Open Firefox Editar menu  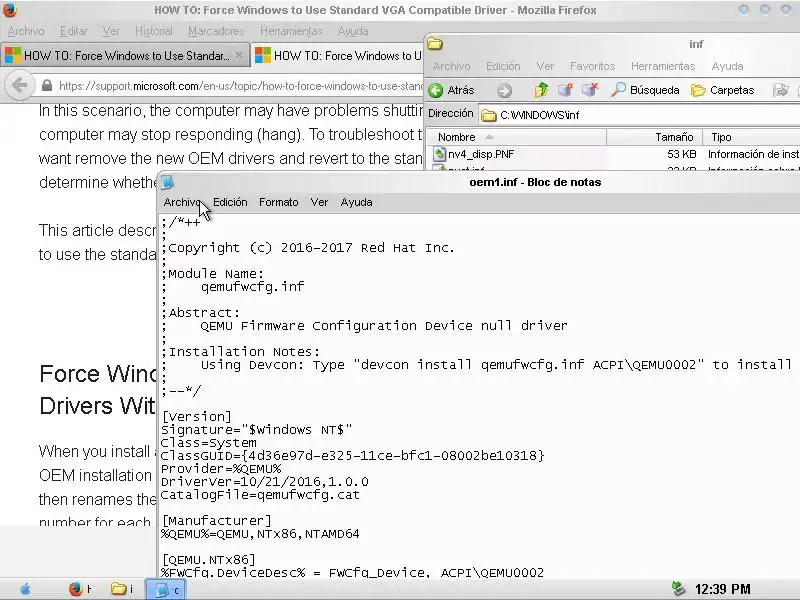[74, 31]
